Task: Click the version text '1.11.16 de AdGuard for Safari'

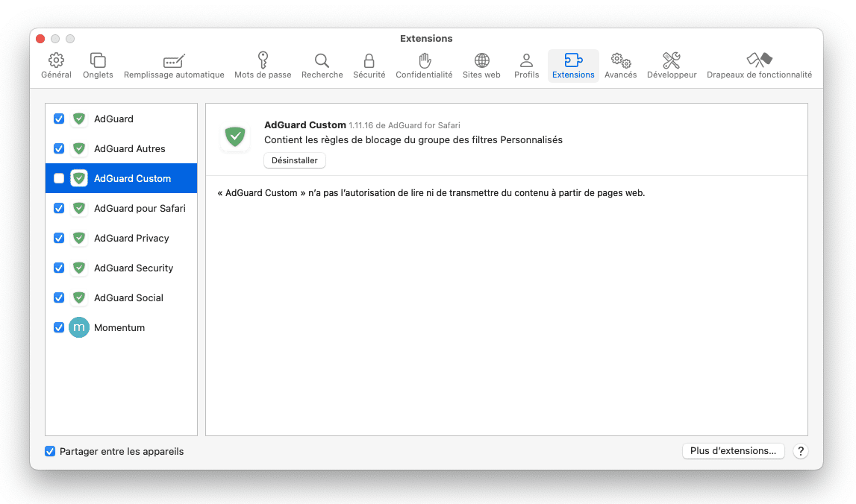Action: tap(404, 125)
